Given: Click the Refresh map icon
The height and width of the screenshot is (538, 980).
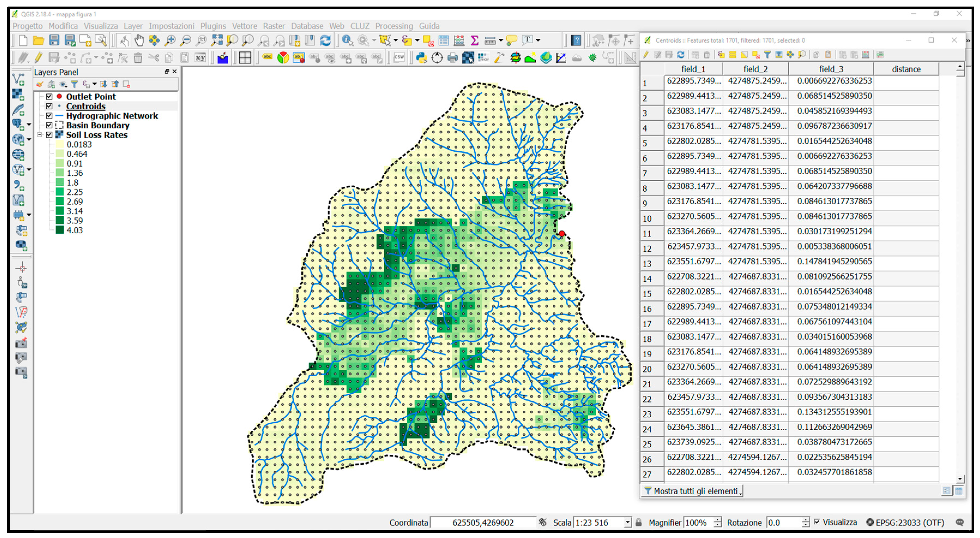Looking at the screenshot, I should click(x=325, y=40).
